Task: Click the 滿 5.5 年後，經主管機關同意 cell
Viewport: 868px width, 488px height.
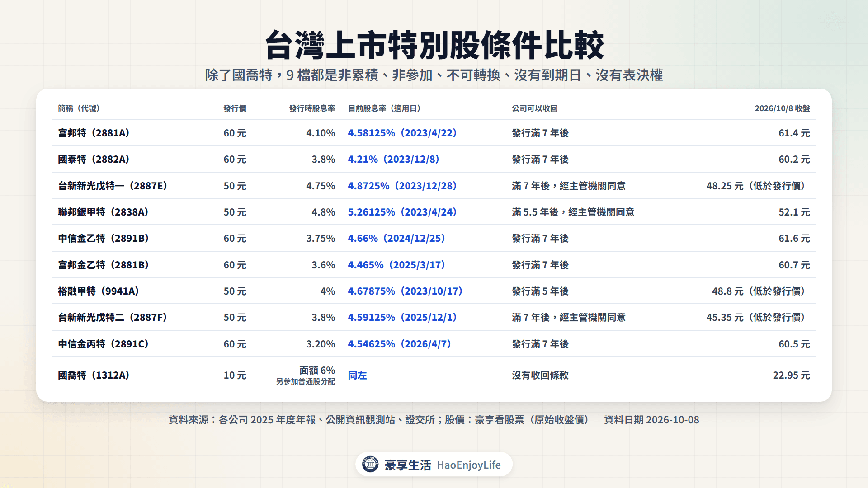Action: [x=573, y=212]
